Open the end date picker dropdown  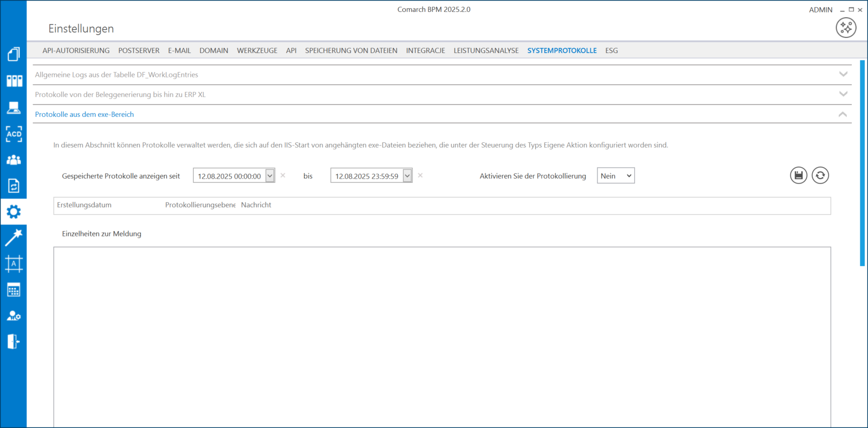point(407,175)
